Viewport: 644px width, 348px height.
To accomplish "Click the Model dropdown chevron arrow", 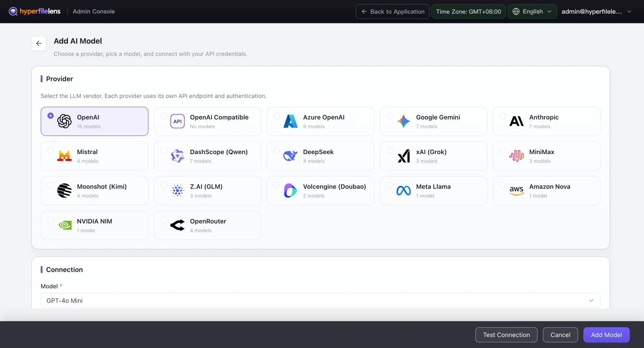I will [591, 301].
